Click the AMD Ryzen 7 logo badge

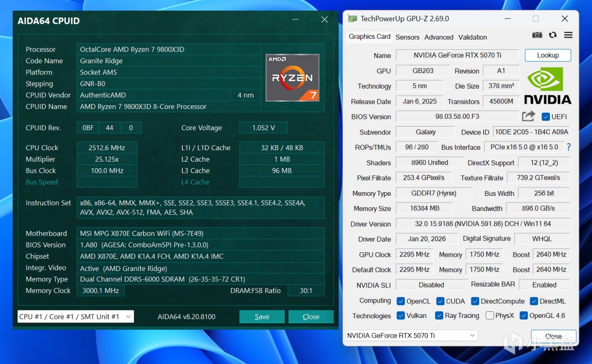[x=292, y=78]
